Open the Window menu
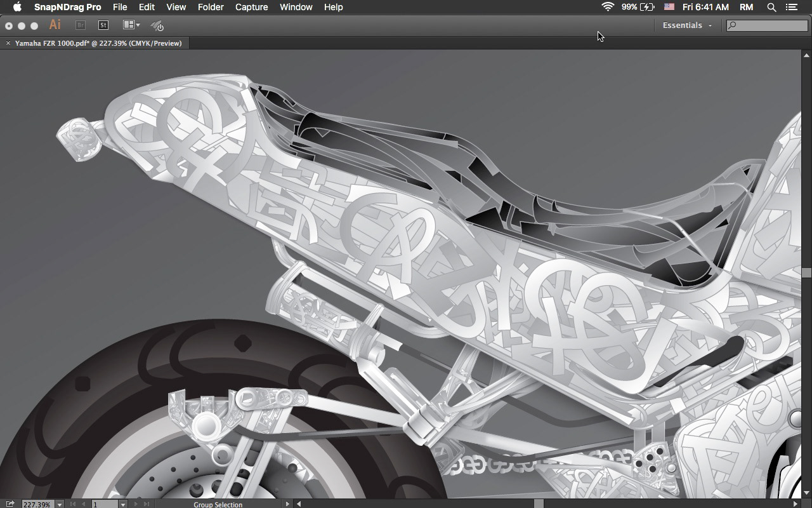The image size is (812, 508). (296, 7)
